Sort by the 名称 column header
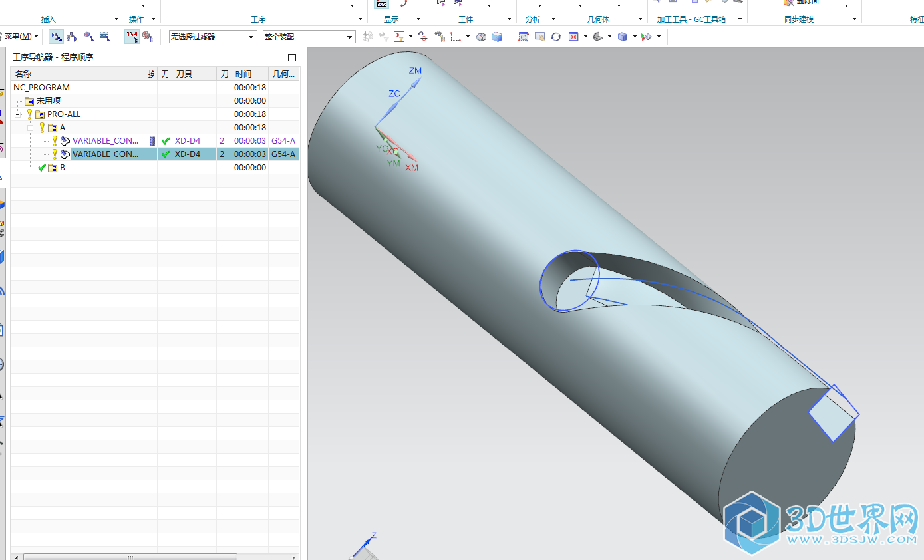The image size is (924, 560). tap(78, 74)
